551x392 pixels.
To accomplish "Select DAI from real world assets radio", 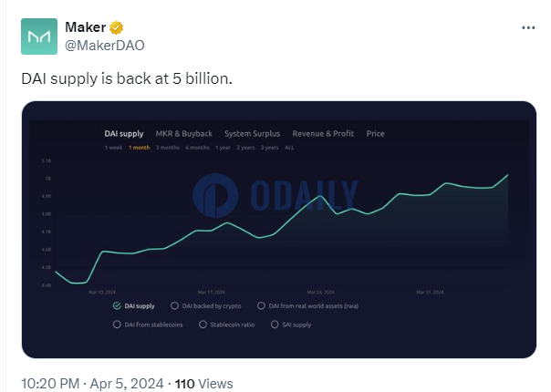I will pos(261,306).
